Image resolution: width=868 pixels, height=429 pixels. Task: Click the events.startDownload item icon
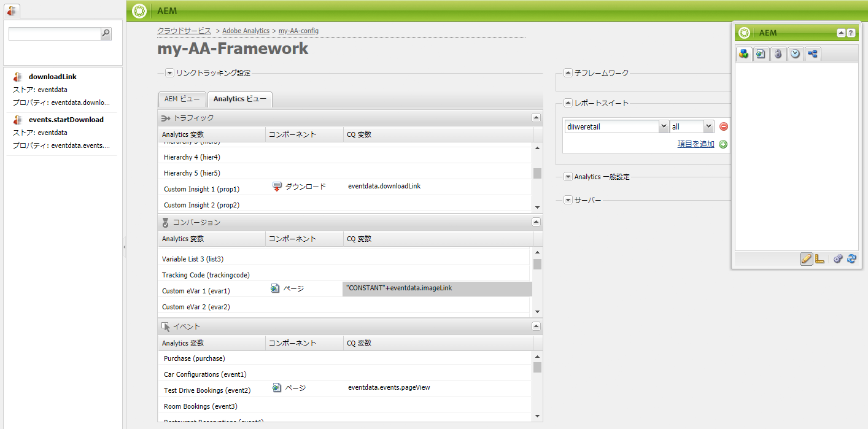coord(17,120)
